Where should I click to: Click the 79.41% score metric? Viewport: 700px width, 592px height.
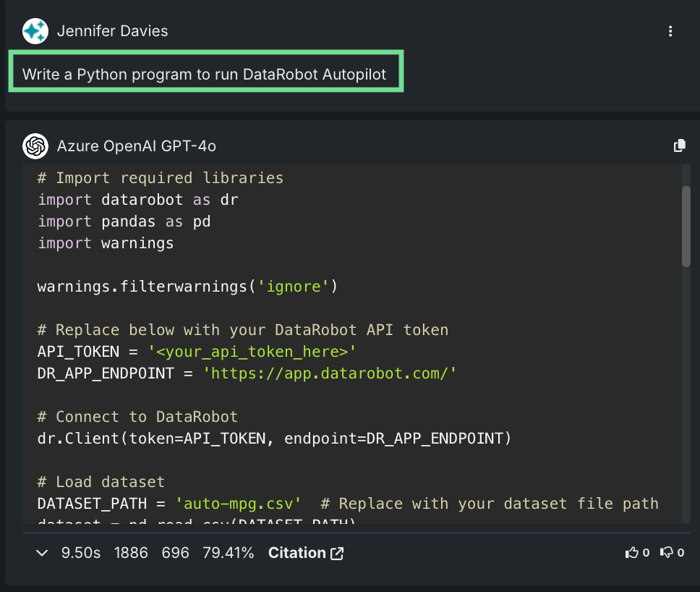229,553
